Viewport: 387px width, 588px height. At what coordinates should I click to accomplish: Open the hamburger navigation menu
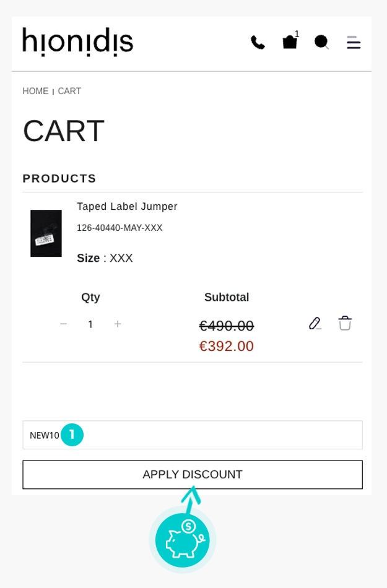pos(354,43)
